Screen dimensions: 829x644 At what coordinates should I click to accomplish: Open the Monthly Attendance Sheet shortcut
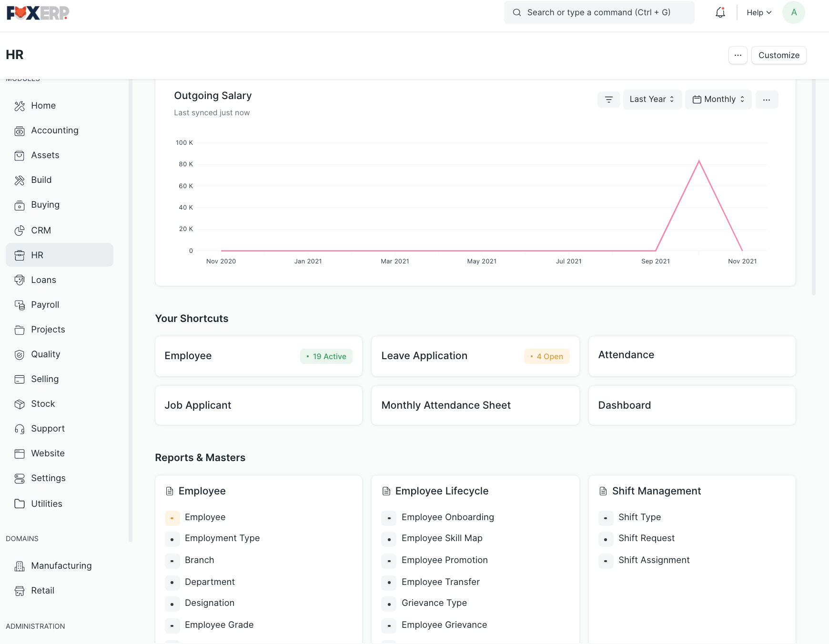tap(475, 405)
